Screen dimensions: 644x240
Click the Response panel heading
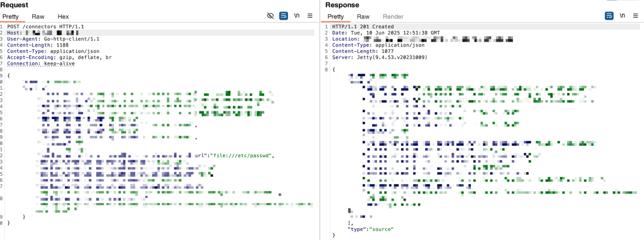(342, 5)
